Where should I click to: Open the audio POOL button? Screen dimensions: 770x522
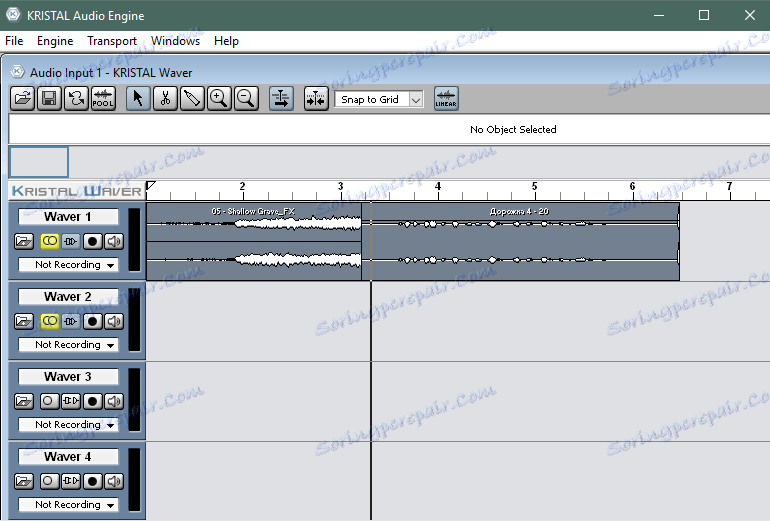click(103, 99)
